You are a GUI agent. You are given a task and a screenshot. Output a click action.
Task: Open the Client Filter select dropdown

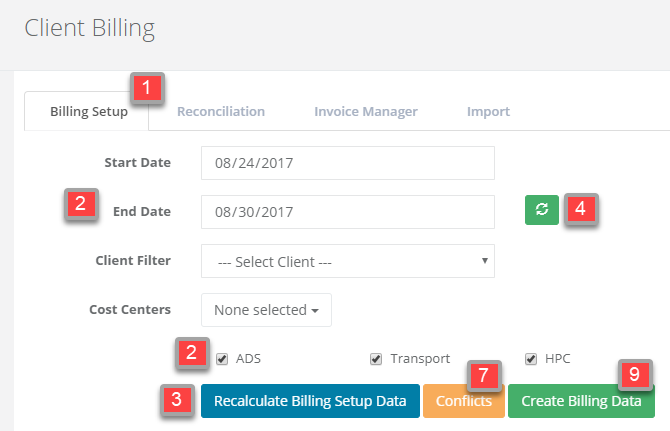pos(348,261)
